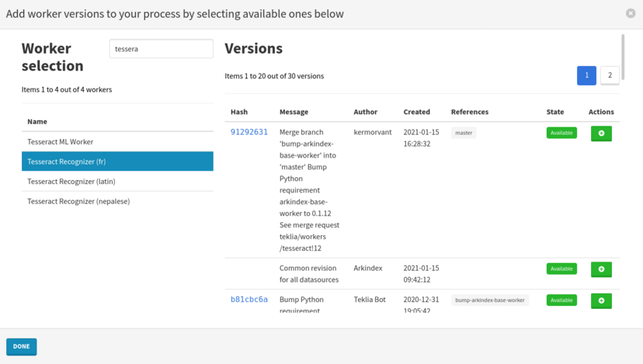643x364 pixels.
Task: Add version b81cbc6a with plus button
Action: (x=601, y=300)
